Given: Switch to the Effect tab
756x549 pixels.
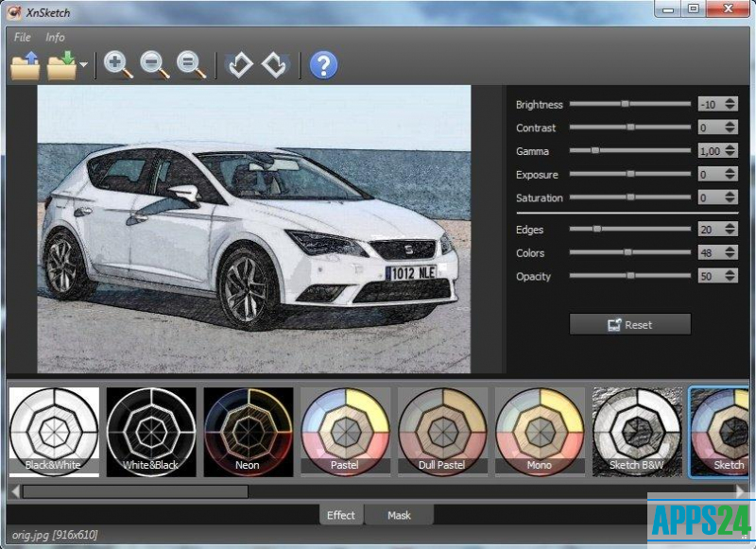Looking at the screenshot, I should tap(341, 515).
